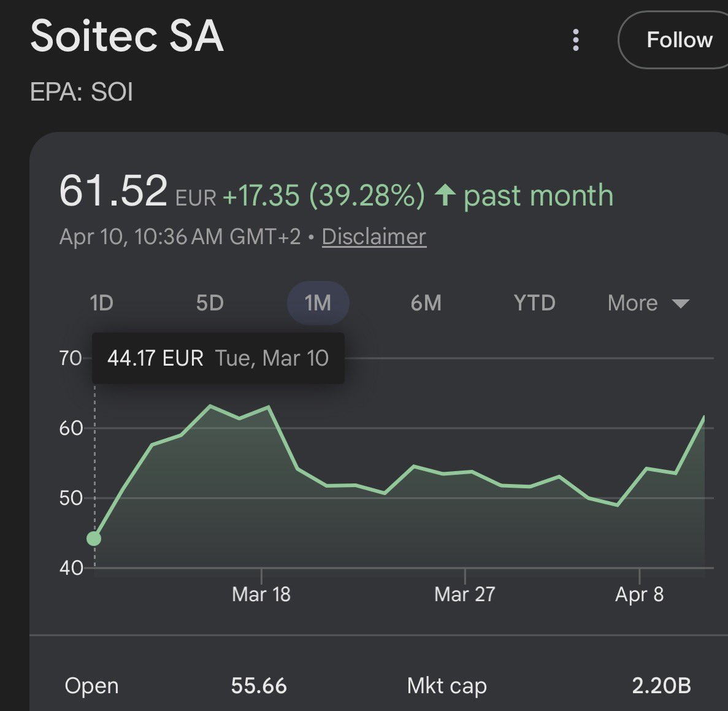The height and width of the screenshot is (711, 728).
Task: Expand the More ranges dropdown
Action: 649,303
